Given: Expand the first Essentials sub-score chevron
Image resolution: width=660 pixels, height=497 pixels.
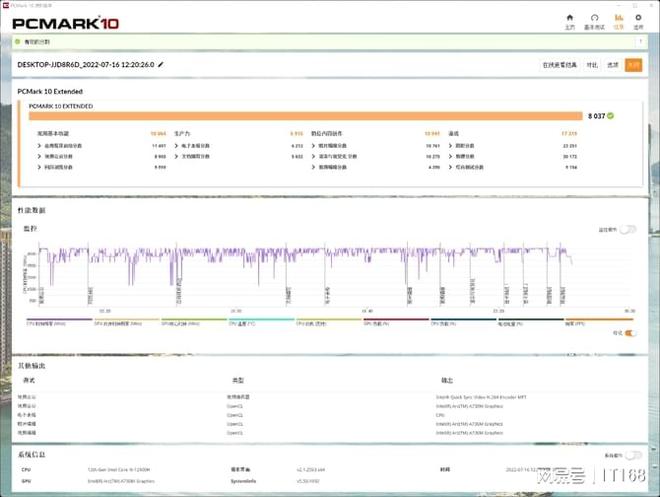Looking at the screenshot, I should (39, 146).
